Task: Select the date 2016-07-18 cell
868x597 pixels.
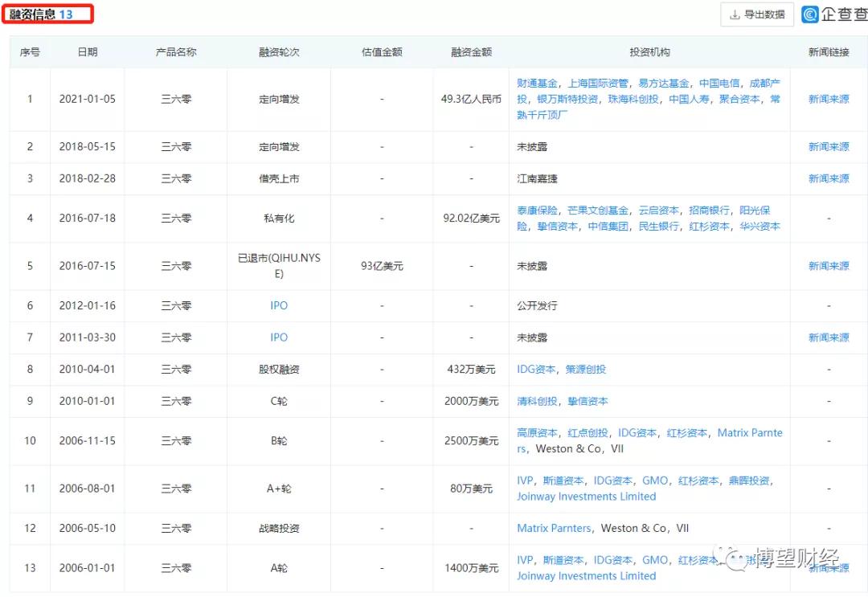Action: click(x=88, y=219)
